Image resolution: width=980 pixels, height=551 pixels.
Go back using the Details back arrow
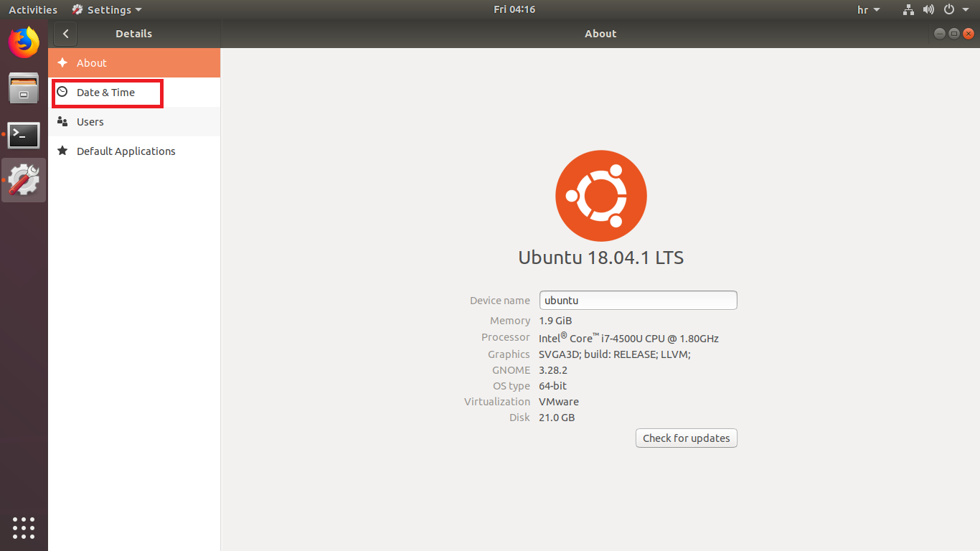point(65,34)
